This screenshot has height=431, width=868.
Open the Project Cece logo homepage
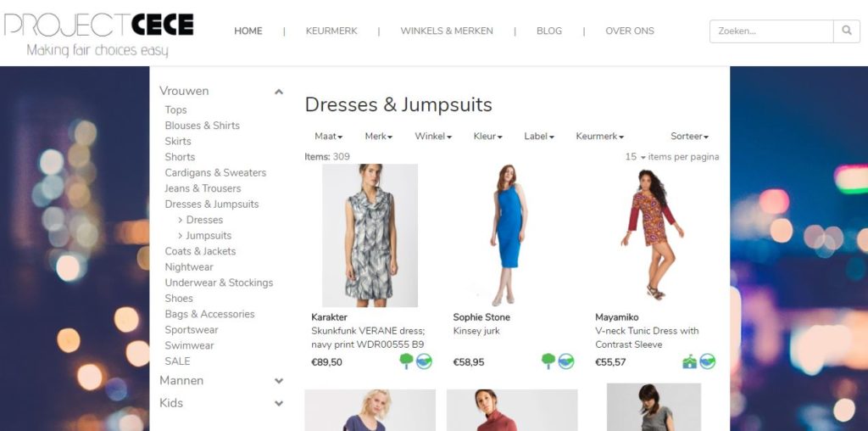[x=98, y=34]
